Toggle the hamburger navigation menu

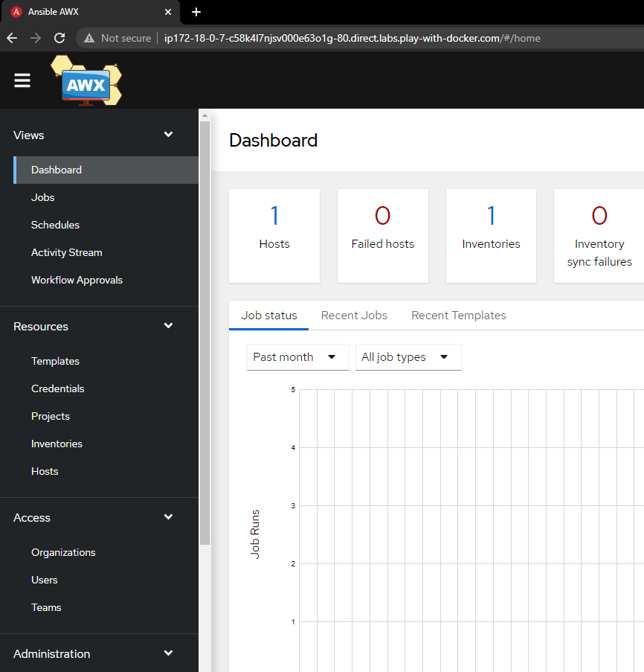[22, 80]
